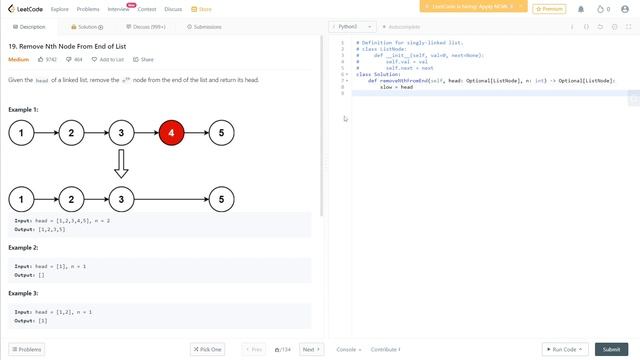640x360 pixels.
Task: Click the Example 1 Input line
Action: [62, 221]
